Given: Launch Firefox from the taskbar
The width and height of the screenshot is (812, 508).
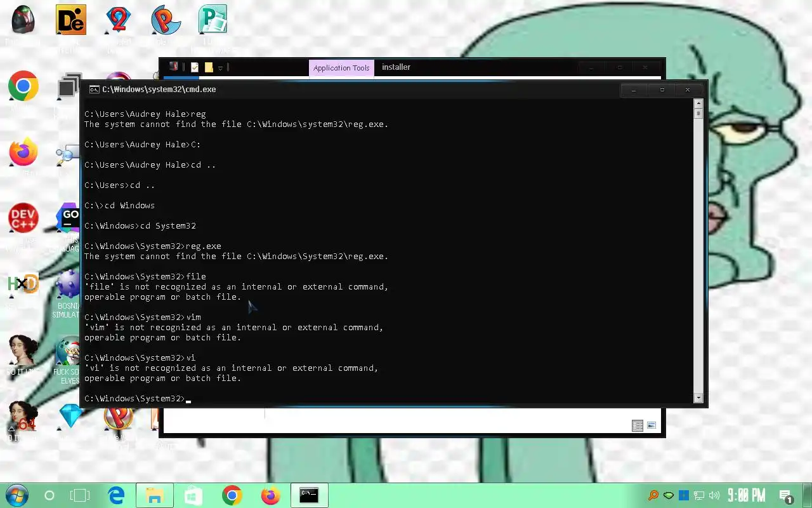Looking at the screenshot, I should 270,495.
